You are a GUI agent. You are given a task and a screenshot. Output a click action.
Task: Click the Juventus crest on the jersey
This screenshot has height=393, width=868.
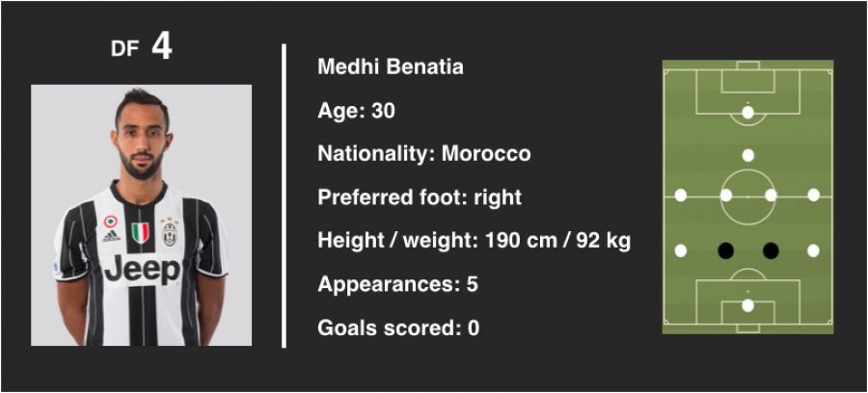[170, 231]
